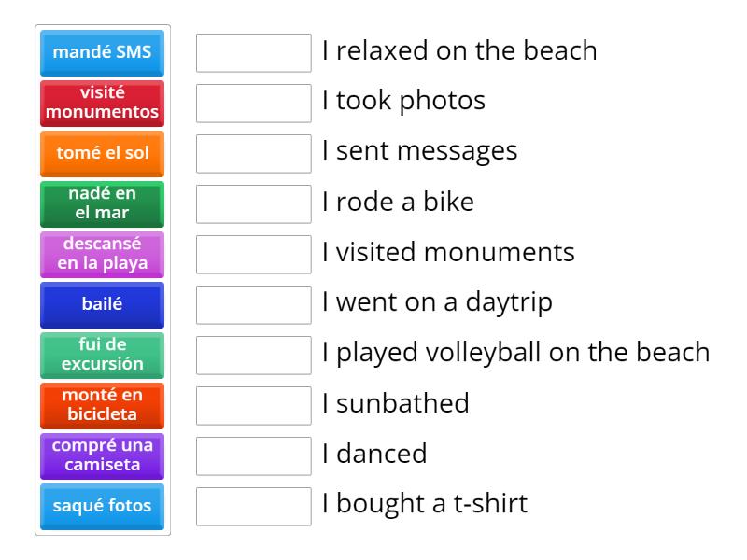Pick the 'compré una camiseta' tile
Image resolution: width=747 pixels, height=560 pixels.
pyautogui.click(x=103, y=455)
